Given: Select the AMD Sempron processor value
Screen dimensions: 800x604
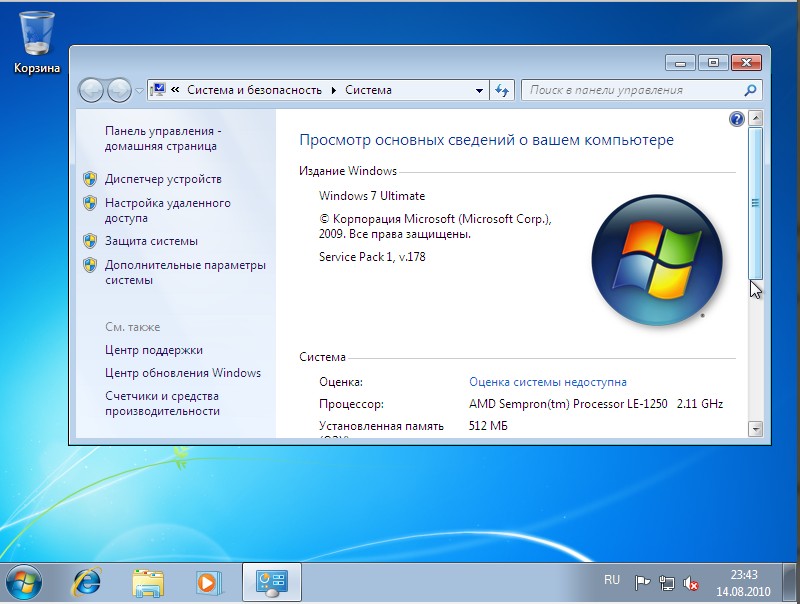Looking at the screenshot, I should pos(596,404).
